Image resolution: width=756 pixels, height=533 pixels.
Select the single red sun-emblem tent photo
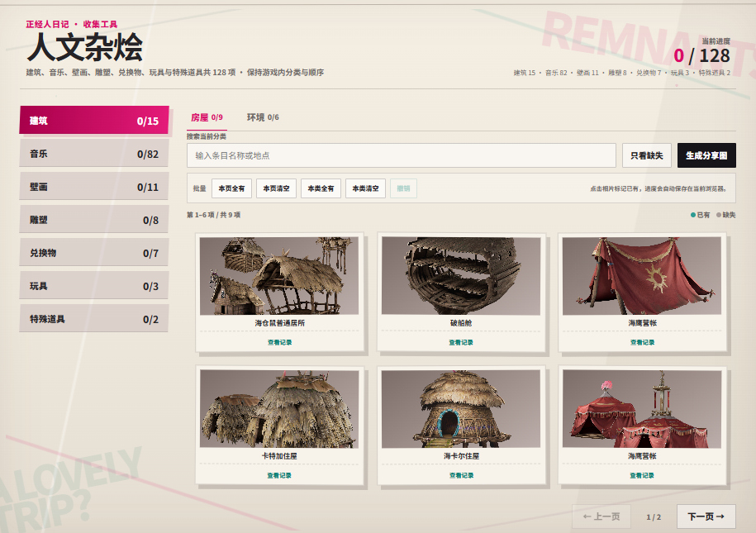[x=642, y=276]
